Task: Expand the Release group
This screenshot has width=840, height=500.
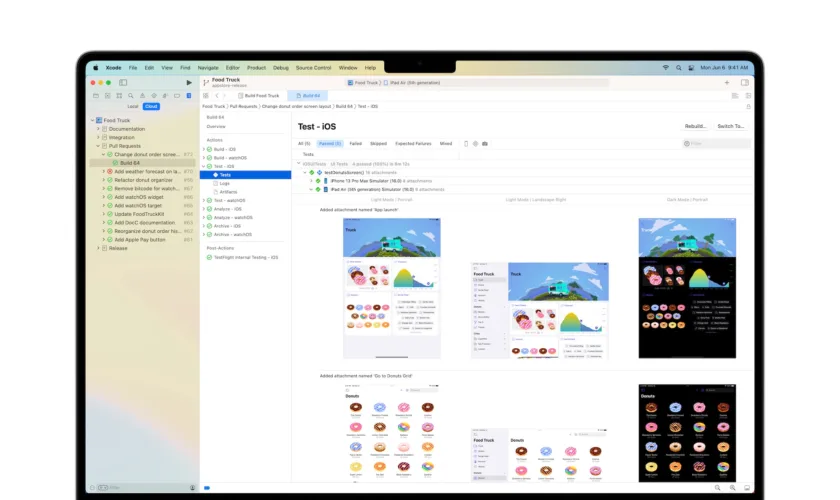Action: point(98,248)
